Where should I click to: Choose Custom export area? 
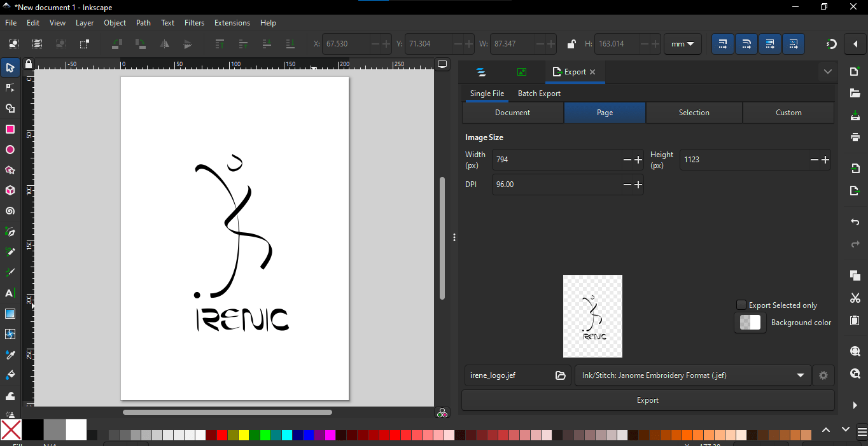click(788, 113)
